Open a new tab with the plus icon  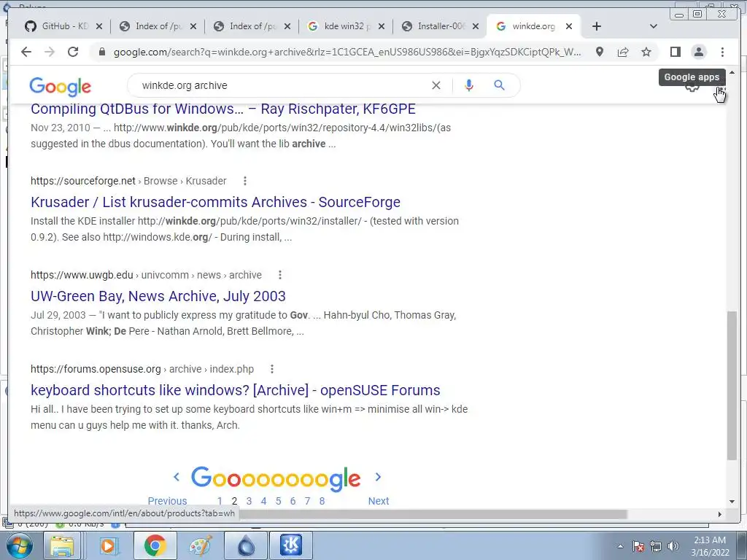[x=597, y=26]
